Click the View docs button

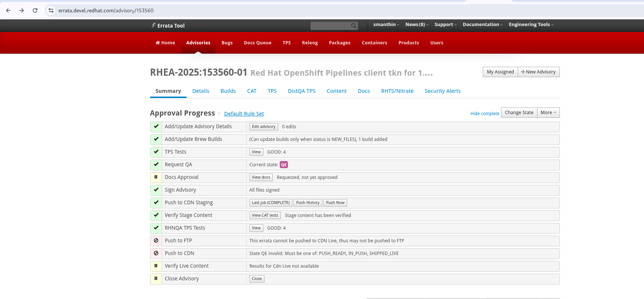[261, 177]
